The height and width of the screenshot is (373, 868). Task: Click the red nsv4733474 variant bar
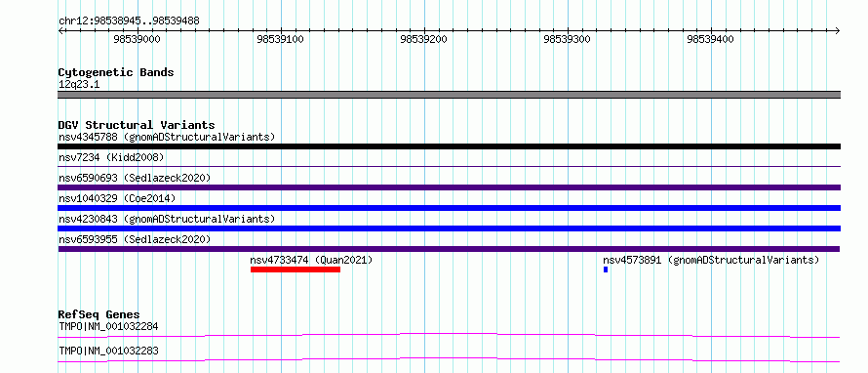click(296, 269)
